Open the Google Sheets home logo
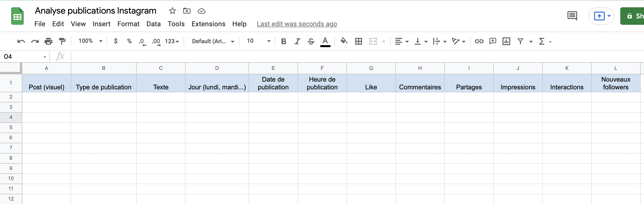644x204 pixels. coord(17,16)
